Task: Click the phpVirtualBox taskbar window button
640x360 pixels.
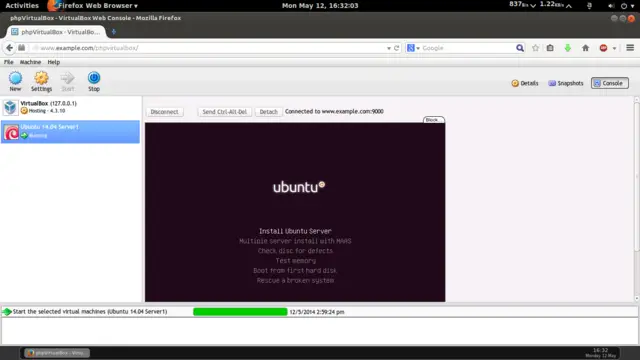Action: coord(57,353)
